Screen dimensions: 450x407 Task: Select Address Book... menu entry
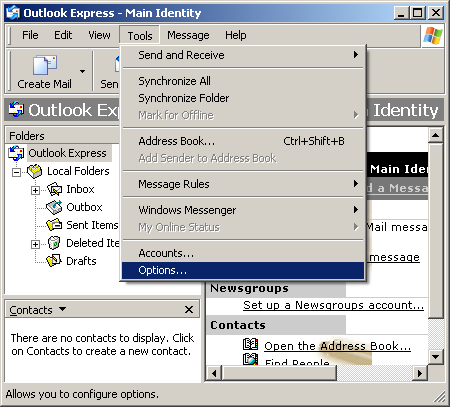[x=243, y=141]
